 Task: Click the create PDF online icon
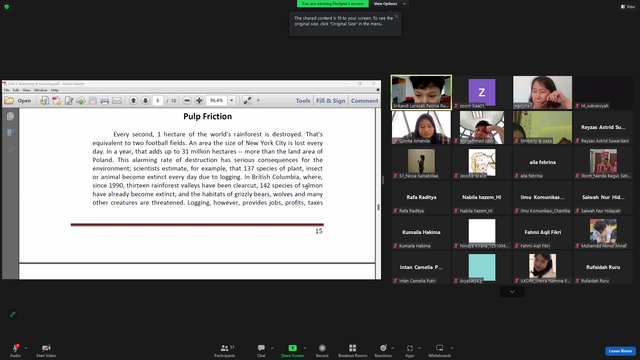point(44,100)
